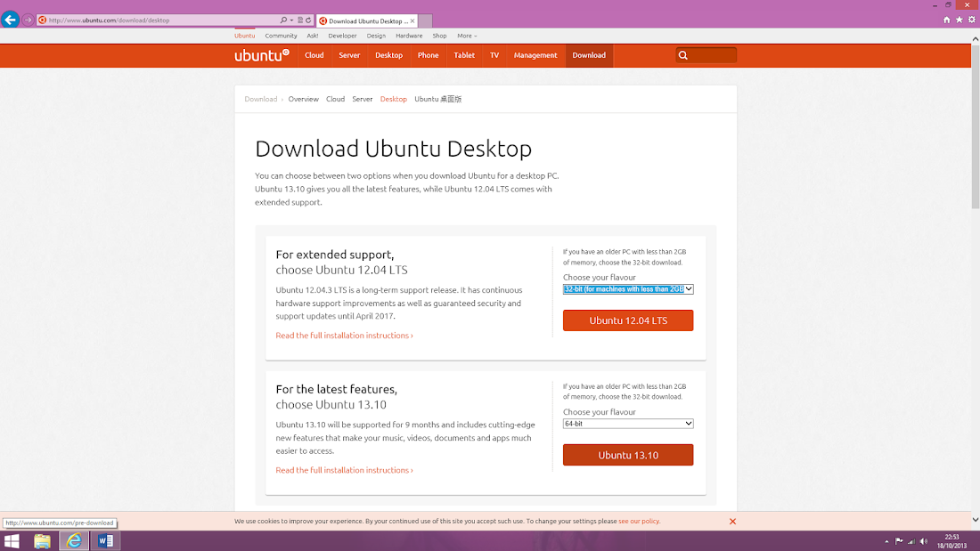Click the Download breadcrumb link

click(261, 99)
